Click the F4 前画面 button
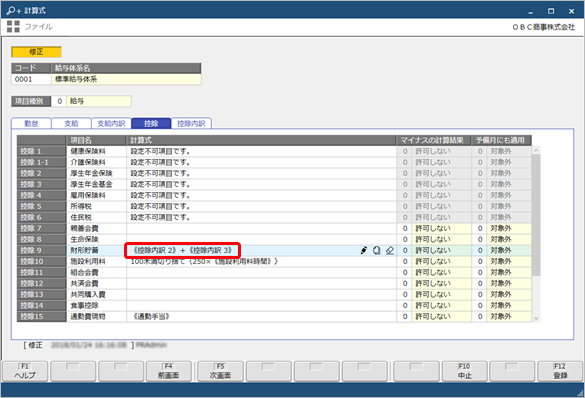 click(169, 371)
